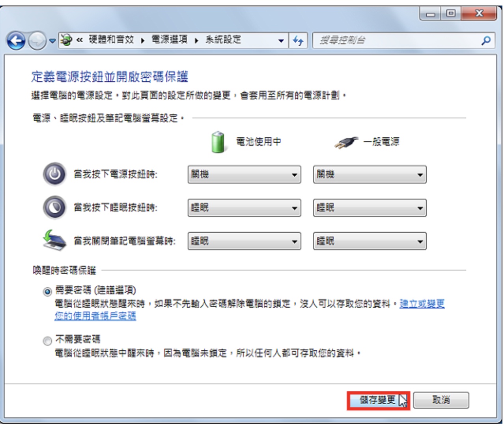The image size is (504, 426).
Task: Click the control panel icon in address bar
Action: coord(66,39)
